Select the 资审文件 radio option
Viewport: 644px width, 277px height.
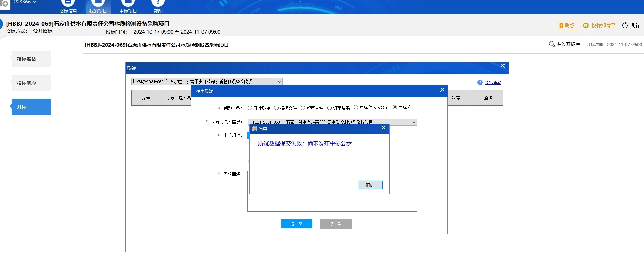[303, 108]
